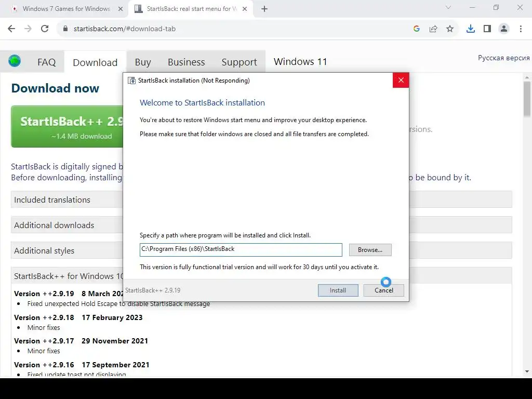Click the green StartIsBack logo orb
This screenshot has height=399, width=532.
[x=15, y=61]
